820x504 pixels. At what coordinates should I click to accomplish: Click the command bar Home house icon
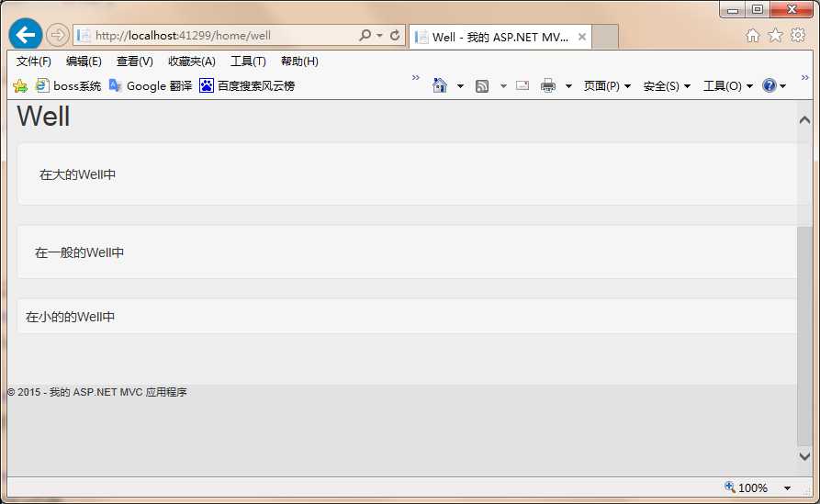pos(440,85)
